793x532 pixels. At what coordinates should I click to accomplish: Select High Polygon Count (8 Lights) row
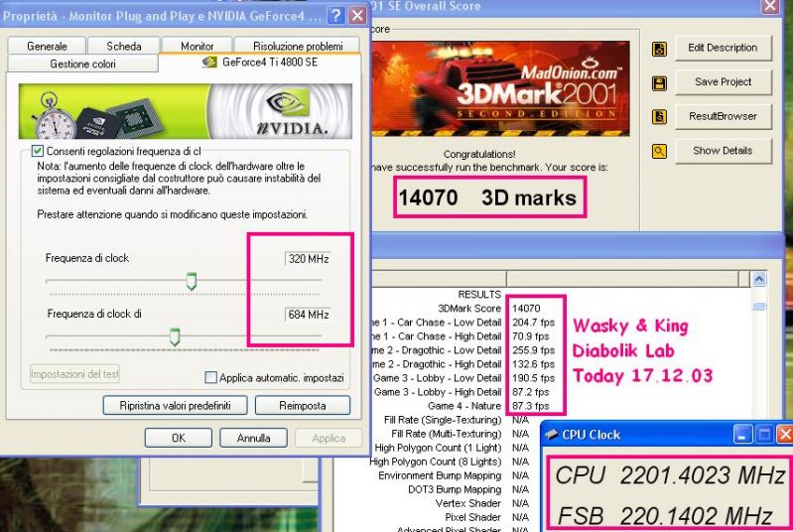(x=449, y=462)
